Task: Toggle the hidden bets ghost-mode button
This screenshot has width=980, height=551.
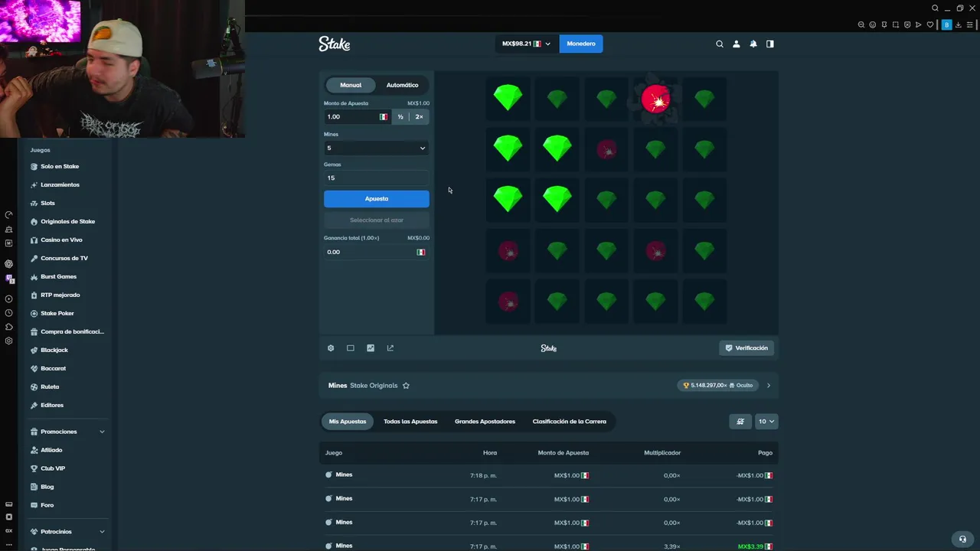Action: click(740, 421)
